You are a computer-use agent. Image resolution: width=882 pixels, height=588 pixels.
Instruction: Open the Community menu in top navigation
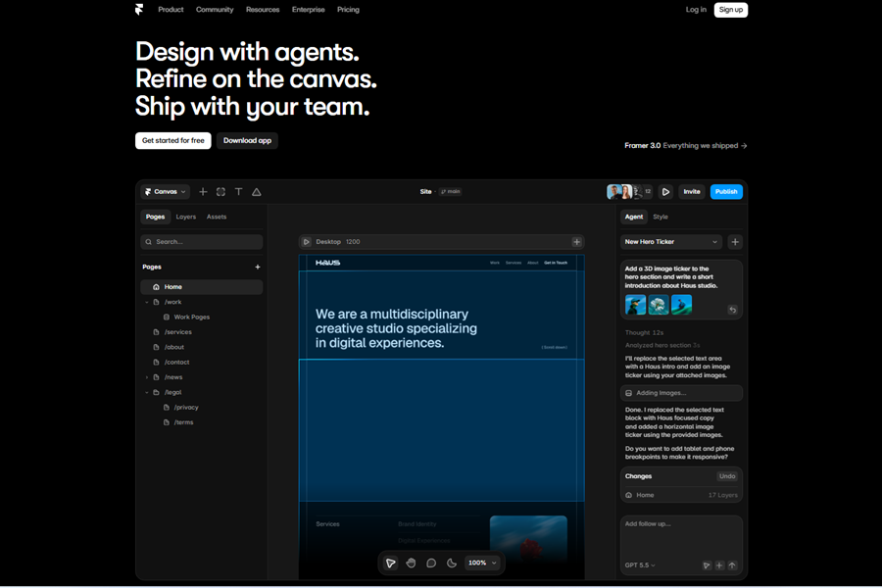[x=215, y=10]
